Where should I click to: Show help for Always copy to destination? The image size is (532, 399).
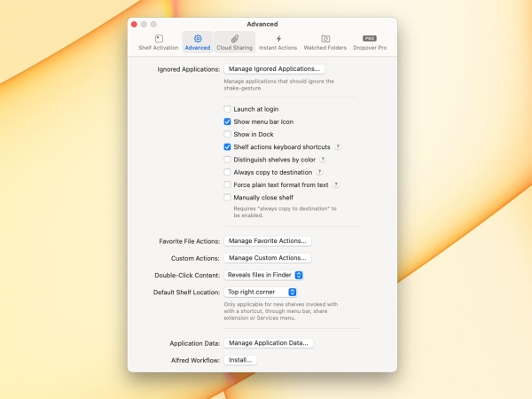(x=319, y=172)
